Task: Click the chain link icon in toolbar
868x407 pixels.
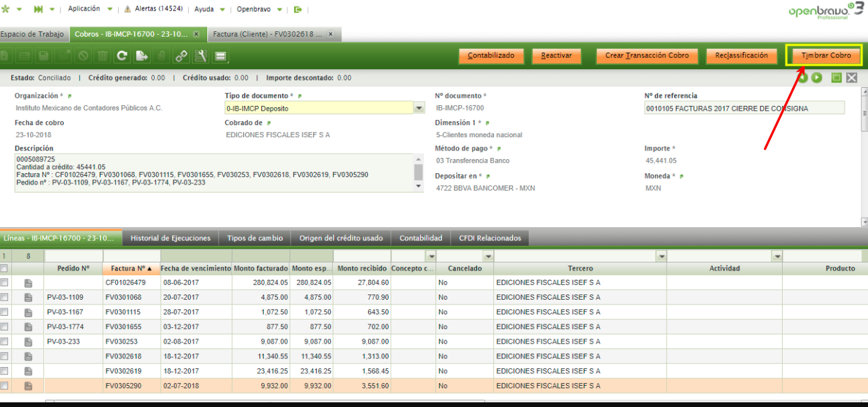Action: pyautogui.click(x=181, y=57)
